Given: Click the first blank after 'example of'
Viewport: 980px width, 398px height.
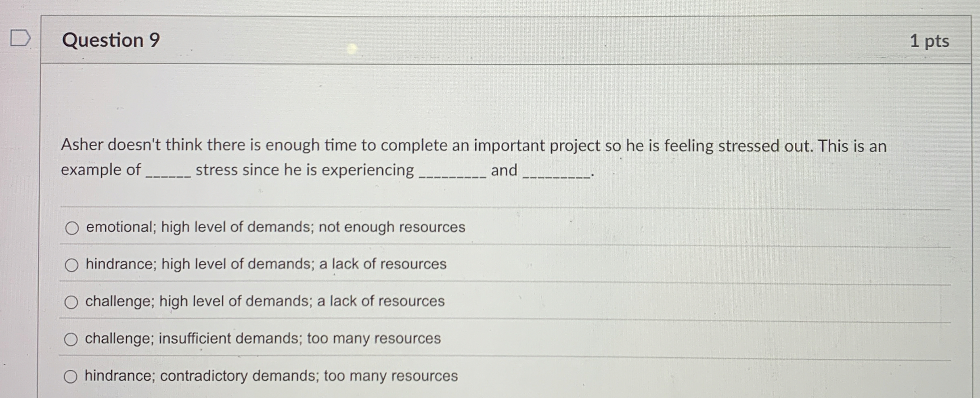Looking at the screenshot, I should click(x=168, y=174).
